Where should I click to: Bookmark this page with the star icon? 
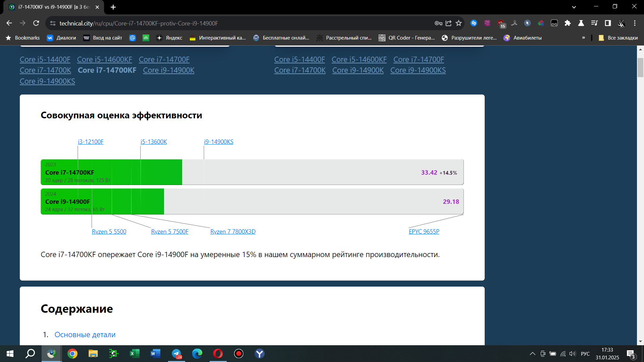pyautogui.click(x=459, y=23)
